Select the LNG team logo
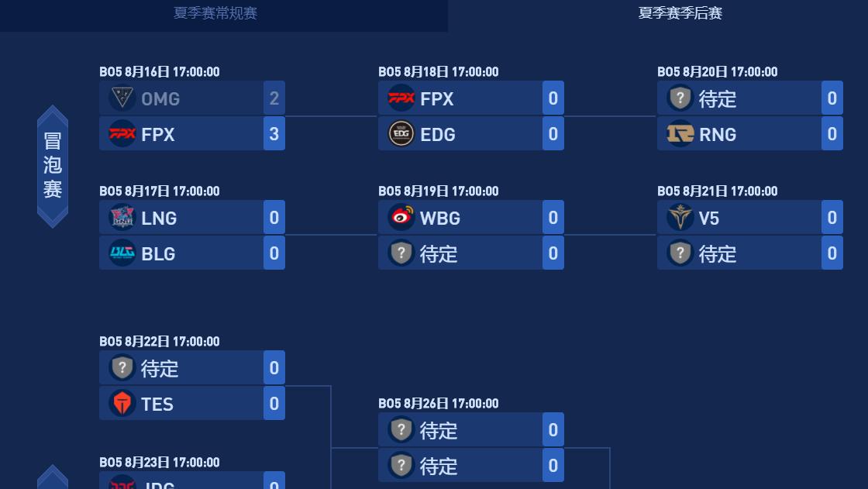Screen dimensions: 868x489 [122, 218]
